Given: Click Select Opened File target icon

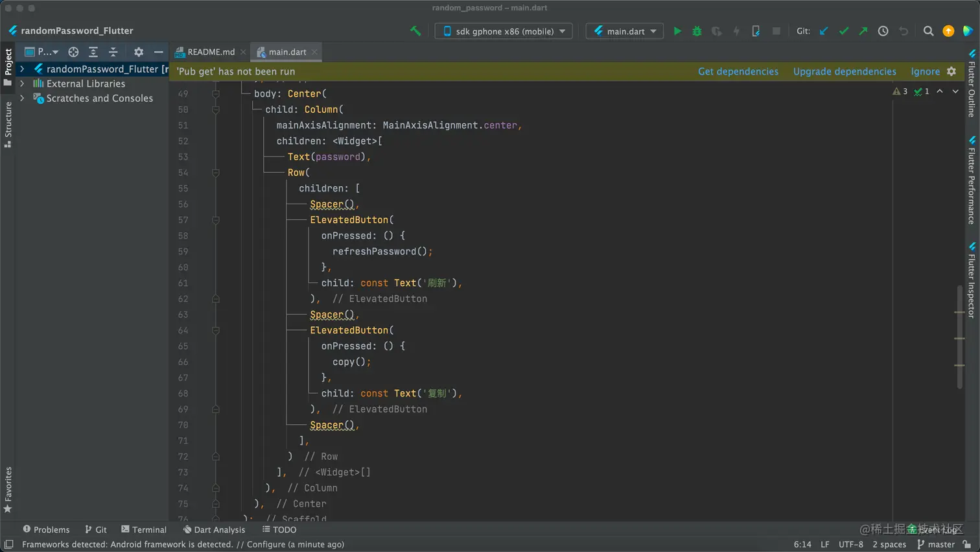Looking at the screenshot, I should [x=73, y=52].
